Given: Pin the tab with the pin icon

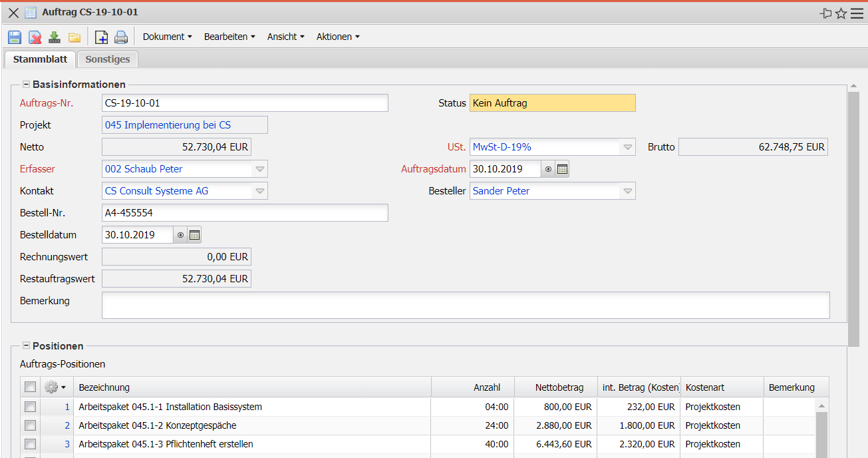Looking at the screenshot, I should click(825, 13).
